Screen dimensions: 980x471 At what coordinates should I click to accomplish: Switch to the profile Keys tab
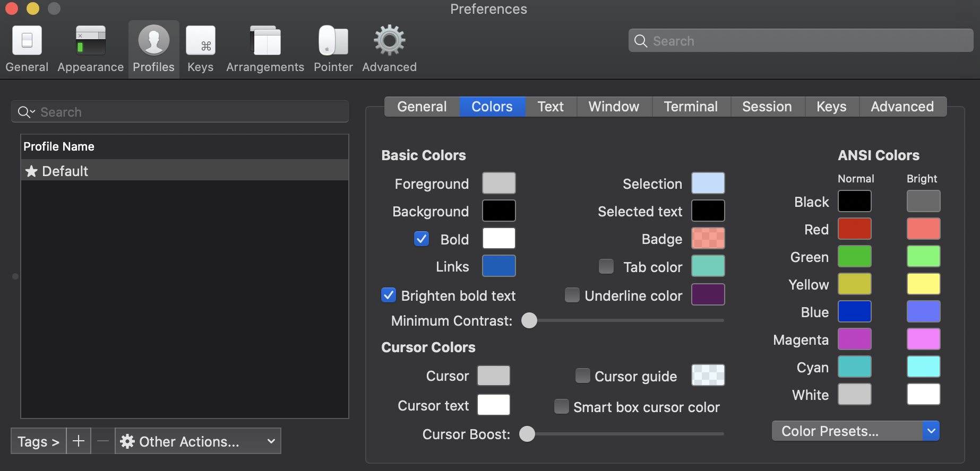(x=831, y=107)
